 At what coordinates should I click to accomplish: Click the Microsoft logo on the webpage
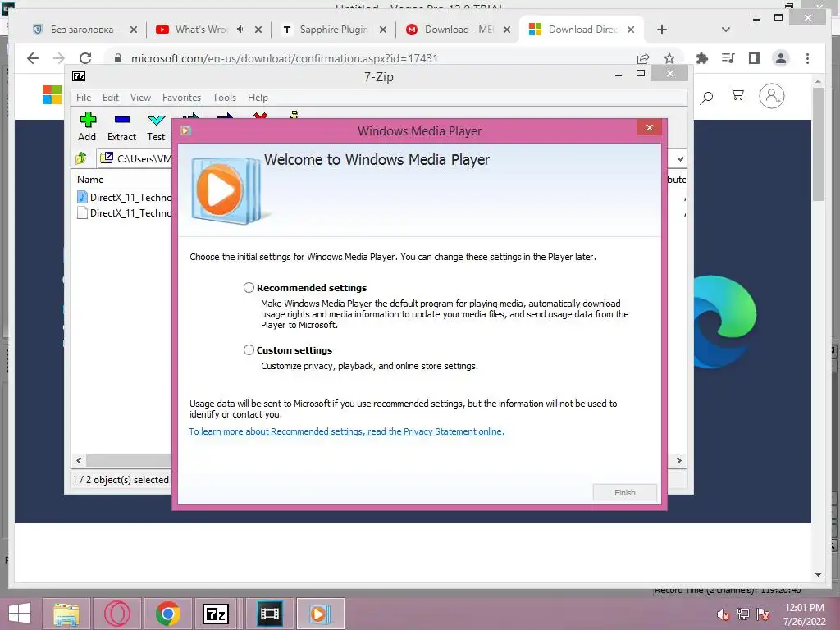[52, 95]
